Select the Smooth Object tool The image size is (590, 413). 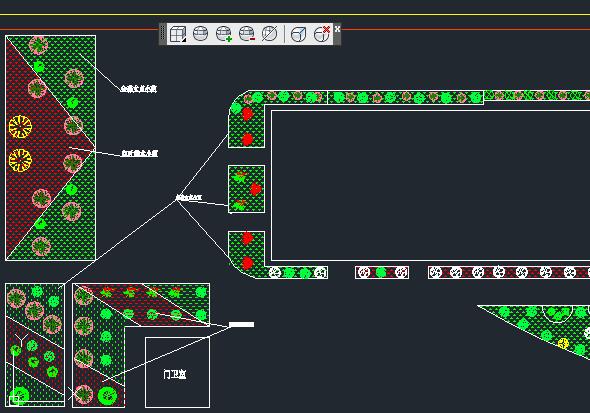(x=201, y=34)
